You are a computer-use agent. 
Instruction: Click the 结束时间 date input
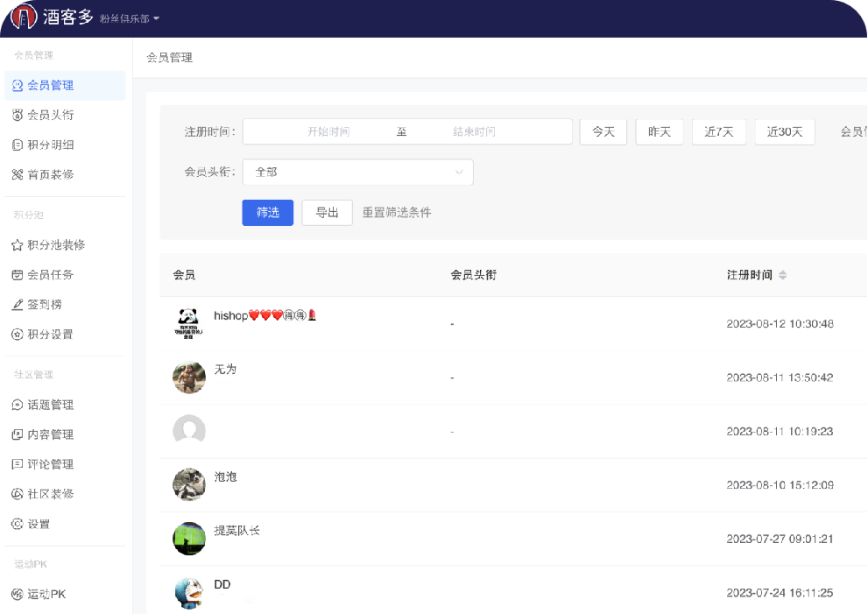point(474,131)
